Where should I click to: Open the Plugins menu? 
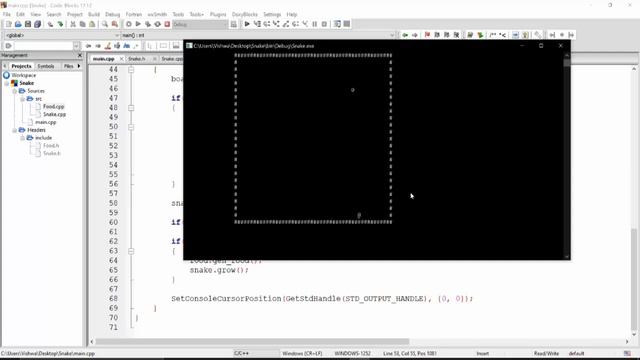pos(218,14)
